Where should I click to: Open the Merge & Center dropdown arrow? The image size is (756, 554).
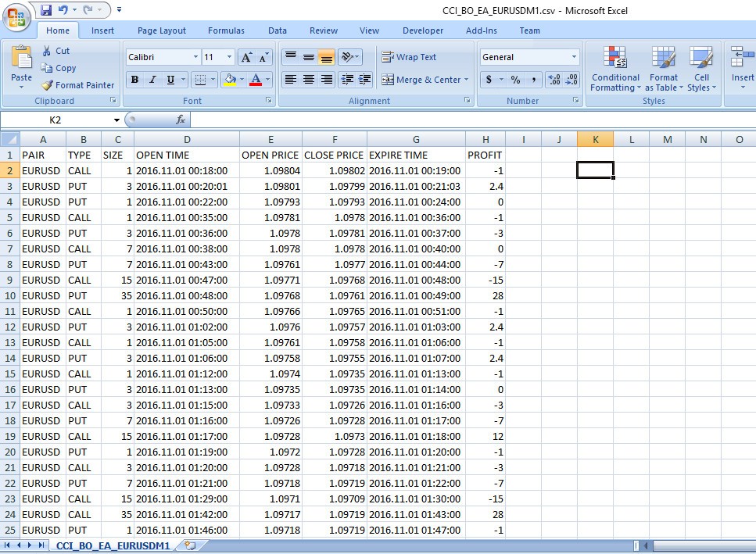466,80
